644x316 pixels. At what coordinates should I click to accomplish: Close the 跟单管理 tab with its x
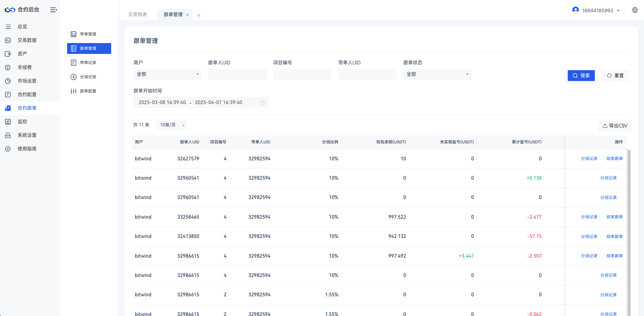click(x=187, y=15)
